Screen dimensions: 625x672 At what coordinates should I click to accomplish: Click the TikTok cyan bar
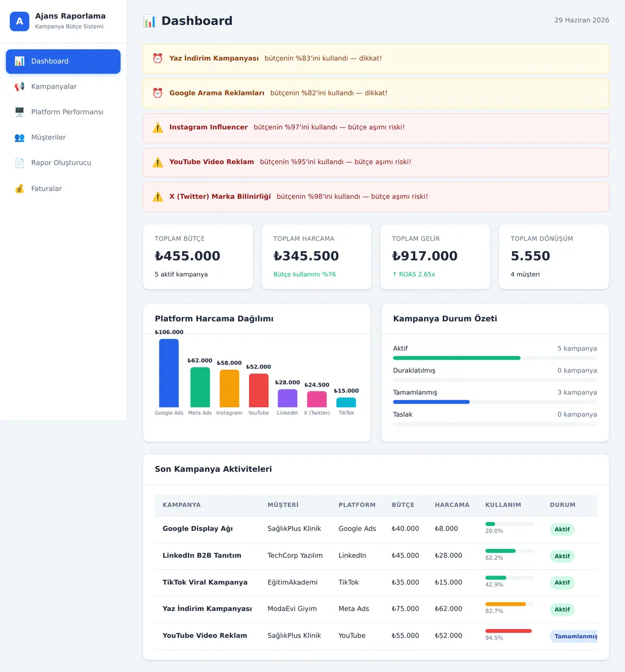[346, 402]
